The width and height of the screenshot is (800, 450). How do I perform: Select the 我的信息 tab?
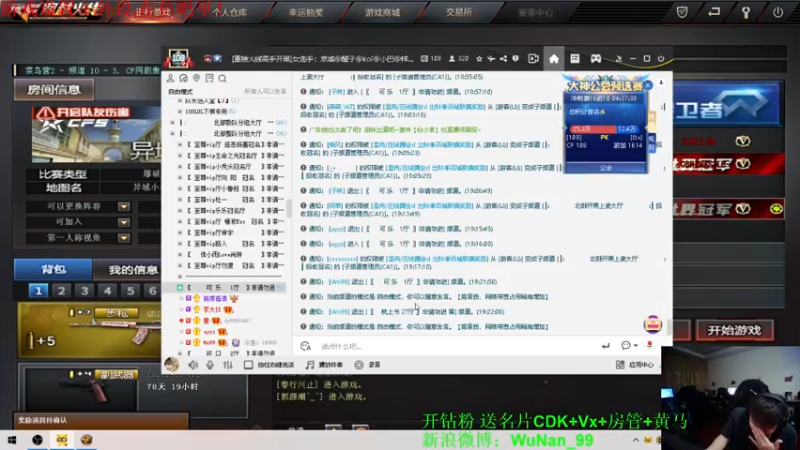pyautogui.click(x=133, y=269)
